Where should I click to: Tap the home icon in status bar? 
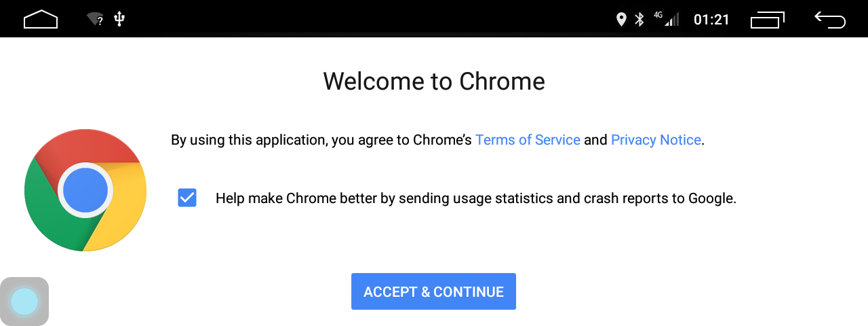pos(41,20)
